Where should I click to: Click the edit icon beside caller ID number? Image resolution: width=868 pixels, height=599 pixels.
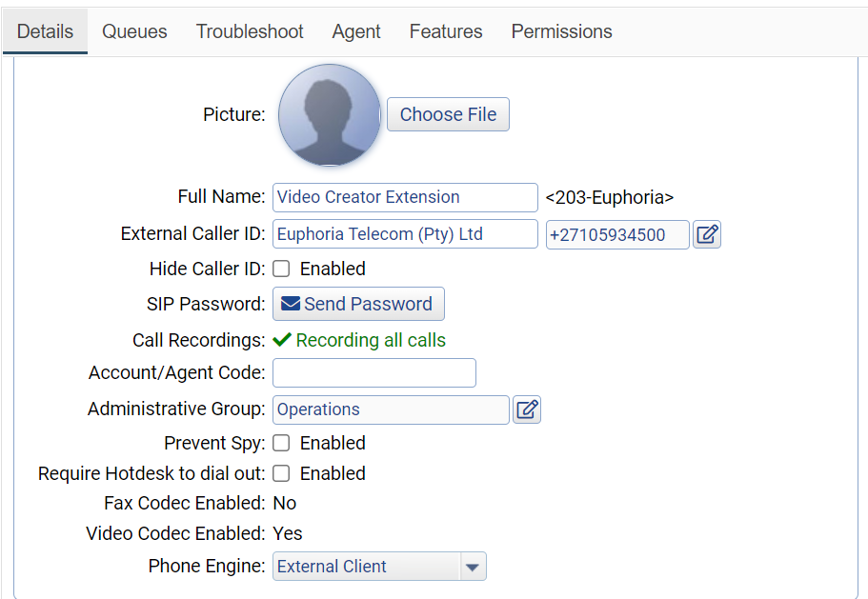pos(707,234)
